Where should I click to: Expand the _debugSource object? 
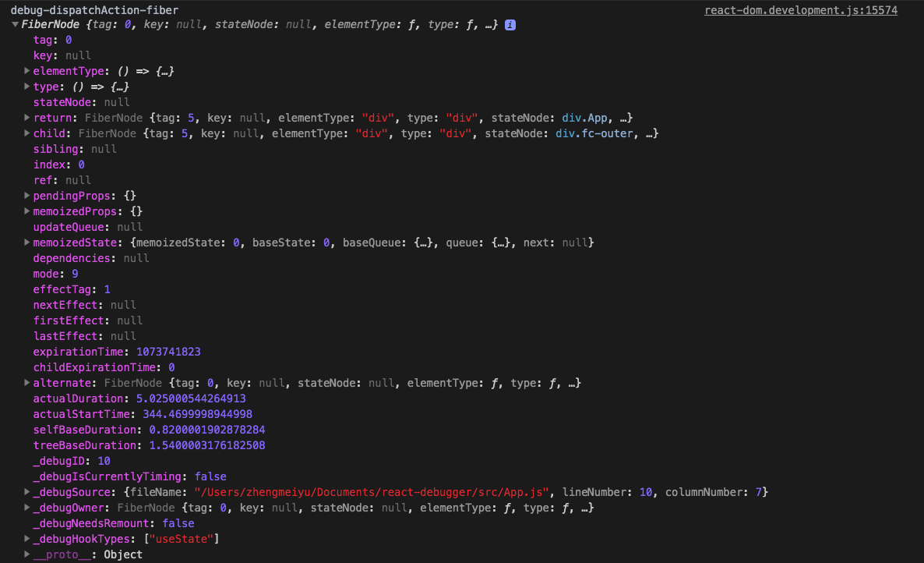tap(27, 492)
